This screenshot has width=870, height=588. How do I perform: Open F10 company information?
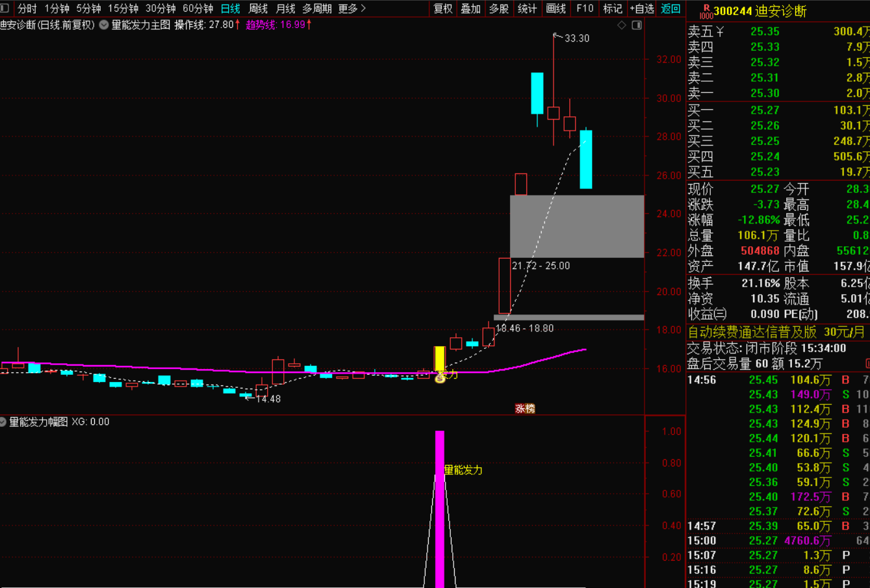click(x=585, y=8)
